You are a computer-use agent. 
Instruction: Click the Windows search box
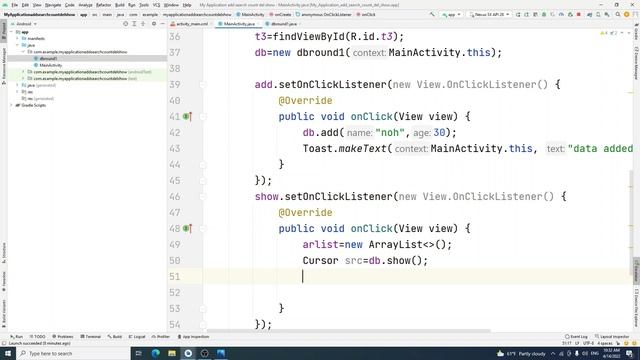(x=73, y=353)
